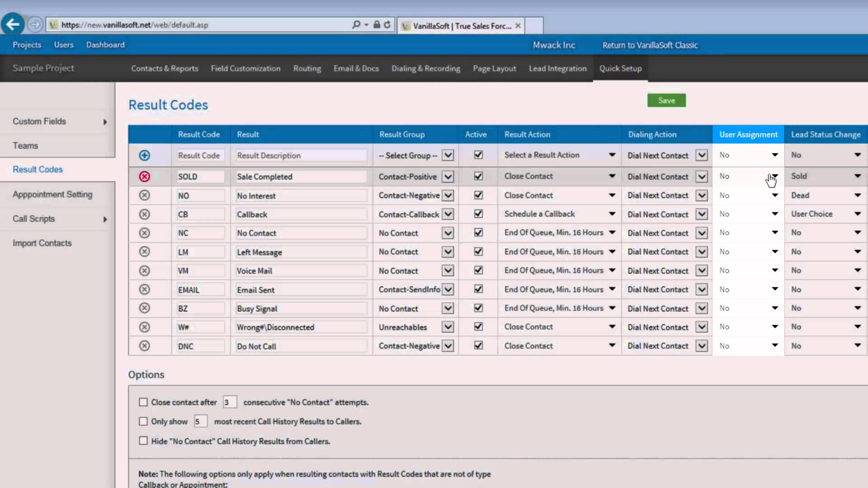
Task: Click the new Result Code input field
Action: [x=200, y=155]
